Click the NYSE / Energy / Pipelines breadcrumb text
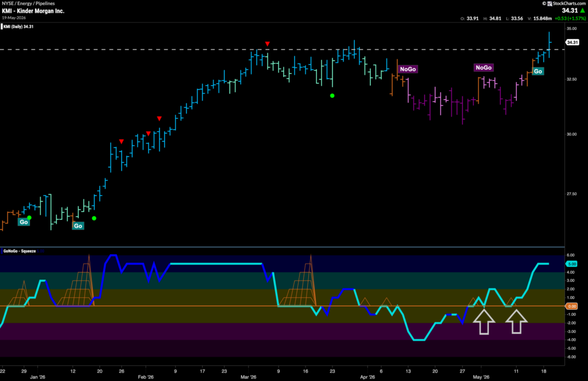This screenshot has height=381, width=588. [28, 3]
